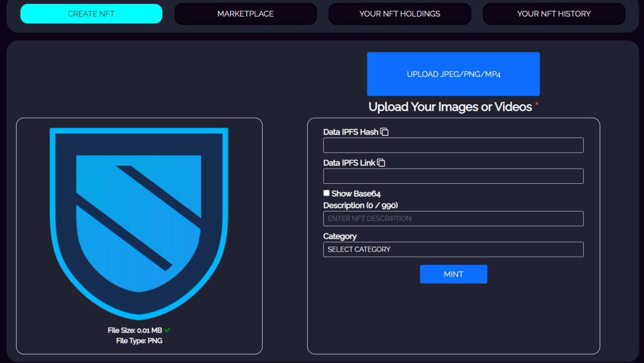Switch to the Create NFT tab
The image size is (644, 363).
(x=91, y=14)
